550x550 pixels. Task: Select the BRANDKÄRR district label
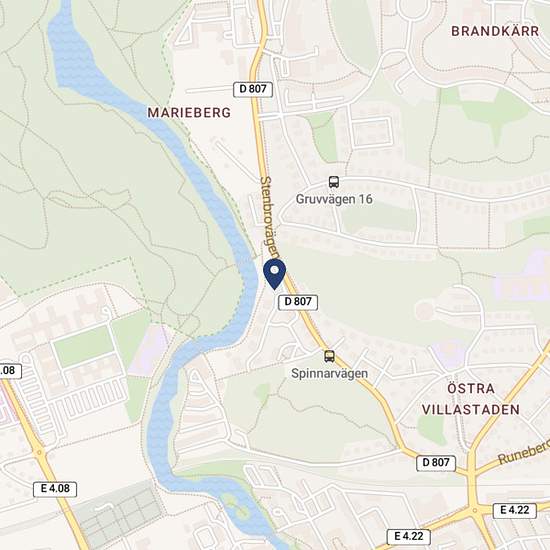[495, 31]
